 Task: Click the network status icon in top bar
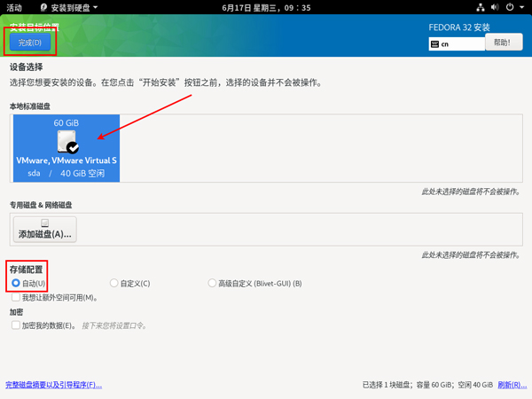pyautogui.click(x=480, y=7)
